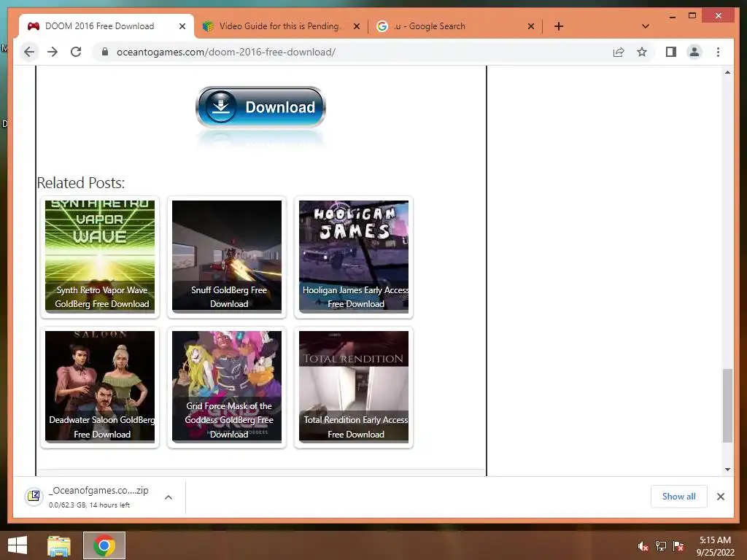Click the page vertical scrollbar thumb
The height and width of the screenshot is (560, 747).
[727, 405]
